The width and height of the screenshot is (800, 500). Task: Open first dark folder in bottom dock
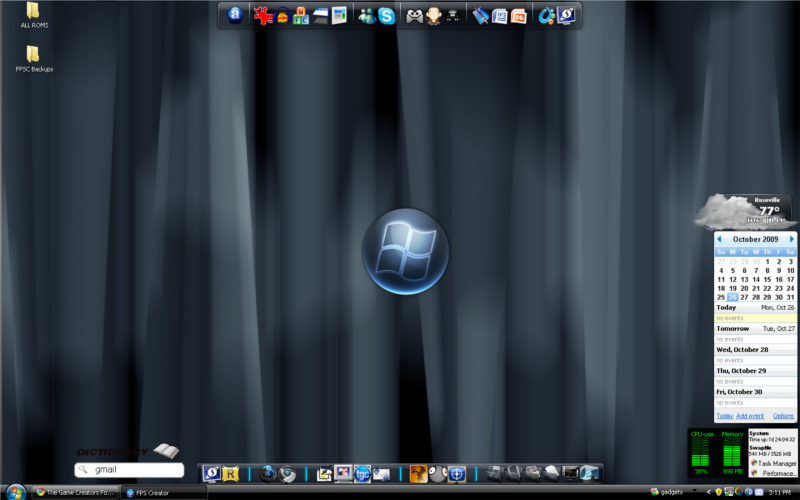[494, 474]
